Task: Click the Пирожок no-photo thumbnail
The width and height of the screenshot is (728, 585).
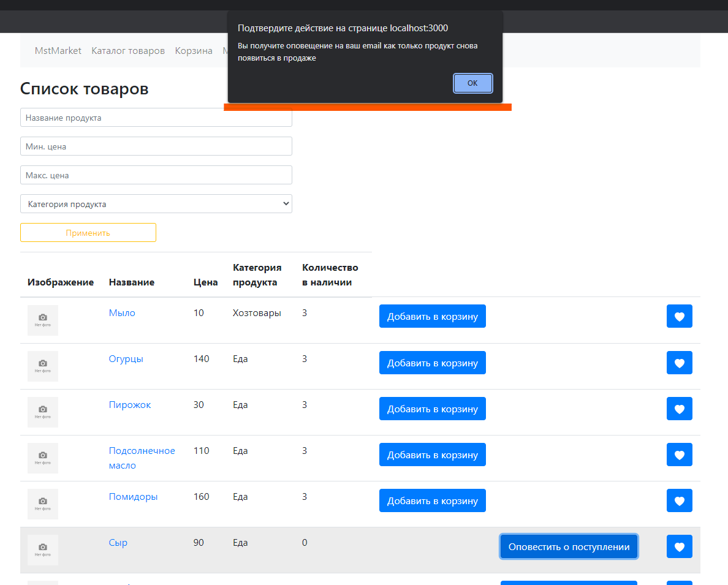Action: (x=43, y=412)
